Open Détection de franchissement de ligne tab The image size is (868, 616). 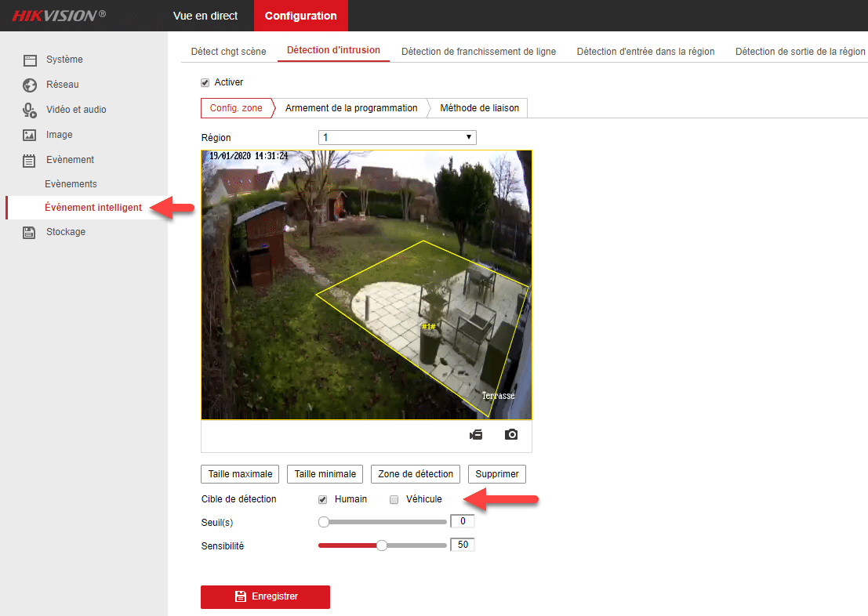point(478,52)
